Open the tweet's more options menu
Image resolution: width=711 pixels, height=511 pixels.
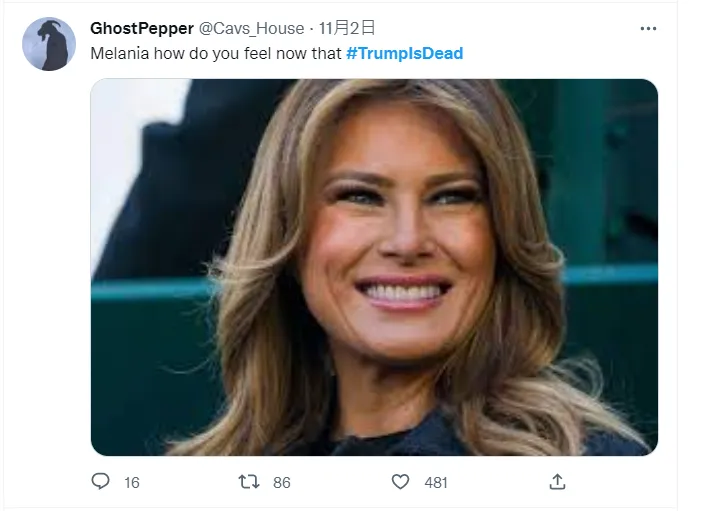coord(648,28)
